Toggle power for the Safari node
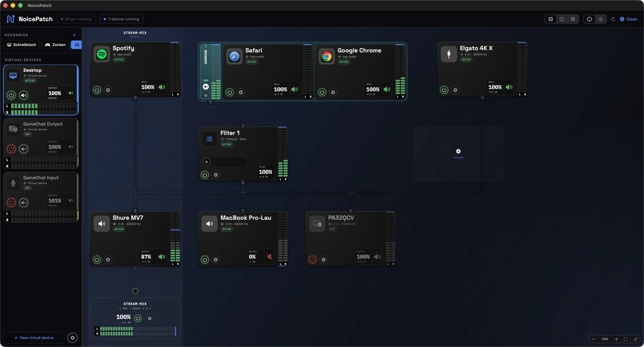The height and width of the screenshot is (347, 644). click(x=230, y=92)
